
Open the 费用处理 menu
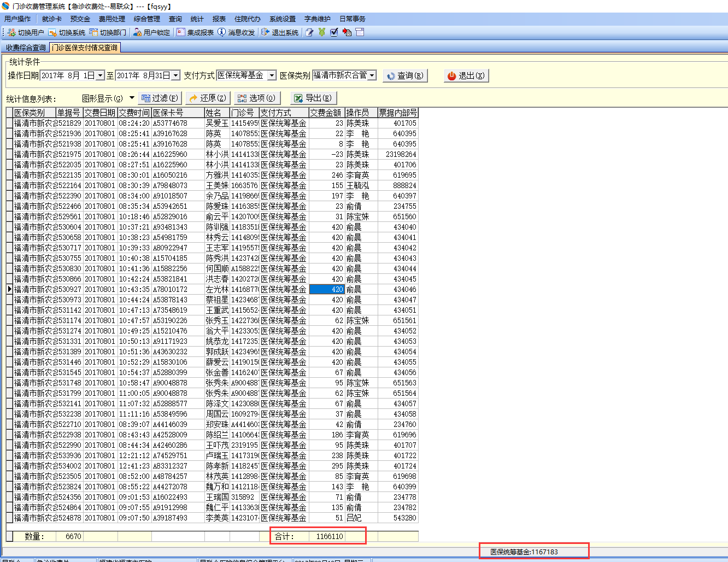point(112,19)
